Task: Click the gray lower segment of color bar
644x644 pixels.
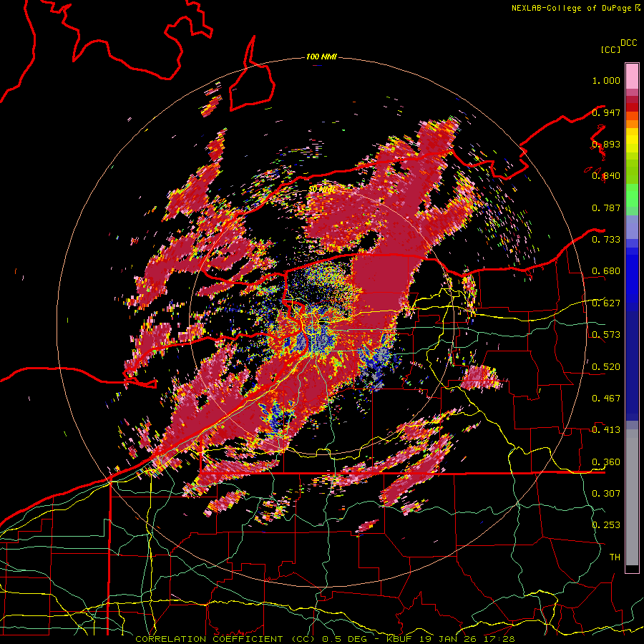Action: [x=632, y=497]
